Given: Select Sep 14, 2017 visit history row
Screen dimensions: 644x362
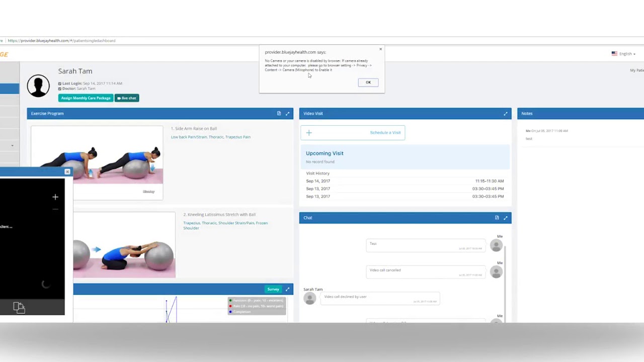Looking at the screenshot, I should [405, 181].
